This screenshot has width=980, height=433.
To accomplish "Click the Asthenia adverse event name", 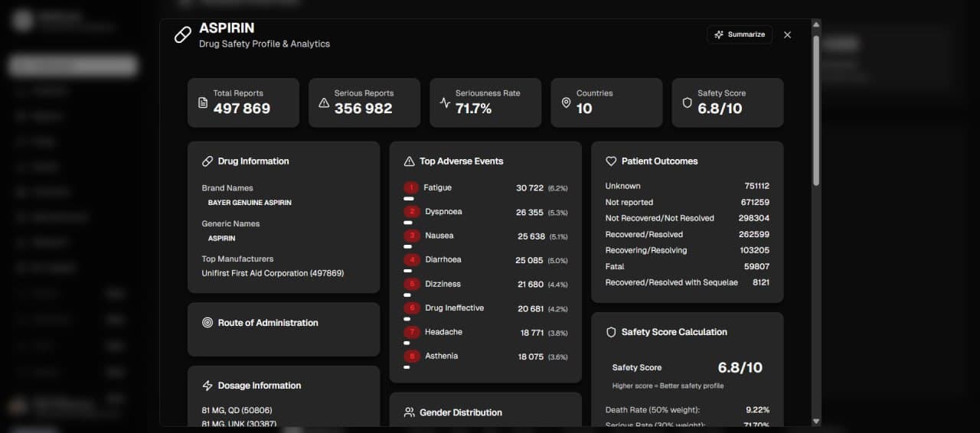I will tap(442, 356).
